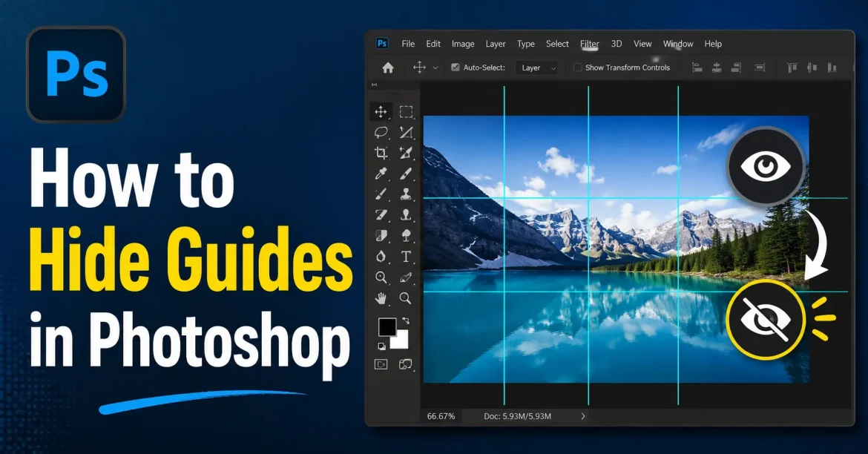Align vertical centers in the options bar
Image resolution: width=868 pixels, height=454 pixels.
(812, 68)
